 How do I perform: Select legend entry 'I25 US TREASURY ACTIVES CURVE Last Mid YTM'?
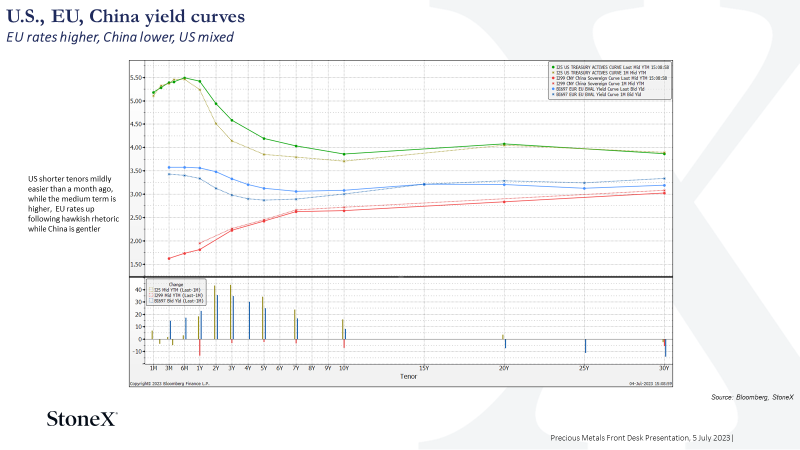612,67
